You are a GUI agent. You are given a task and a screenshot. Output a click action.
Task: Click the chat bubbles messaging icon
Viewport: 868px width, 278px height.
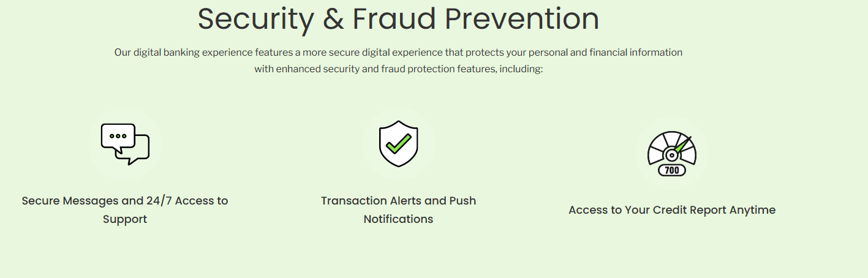click(125, 144)
